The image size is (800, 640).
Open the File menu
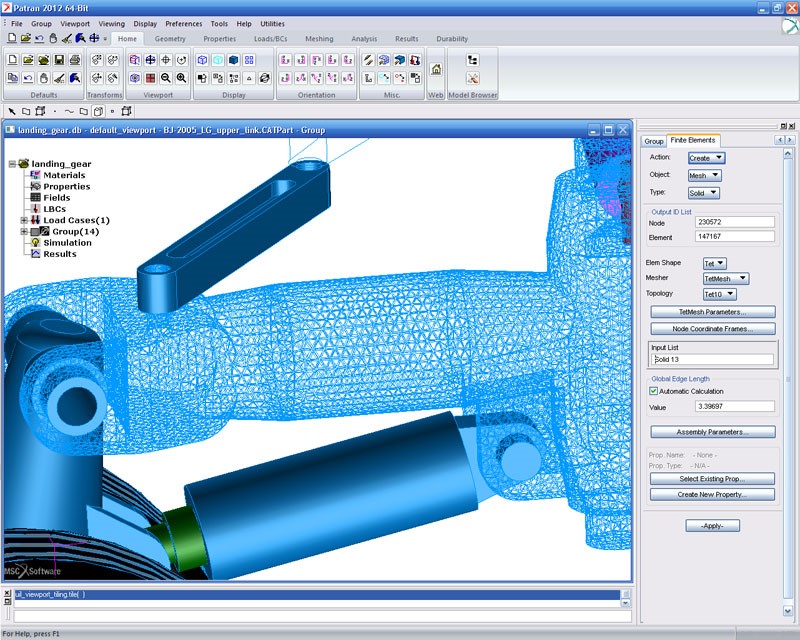point(17,23)
